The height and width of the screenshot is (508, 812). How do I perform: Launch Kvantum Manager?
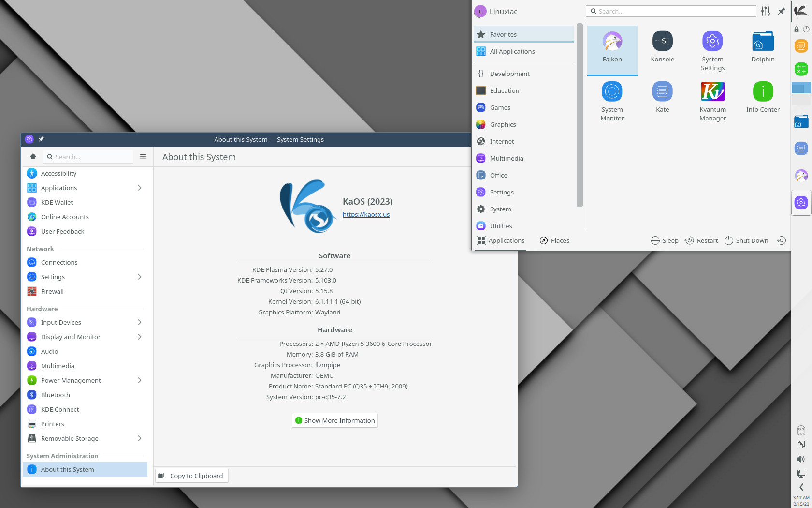[712, 102]
